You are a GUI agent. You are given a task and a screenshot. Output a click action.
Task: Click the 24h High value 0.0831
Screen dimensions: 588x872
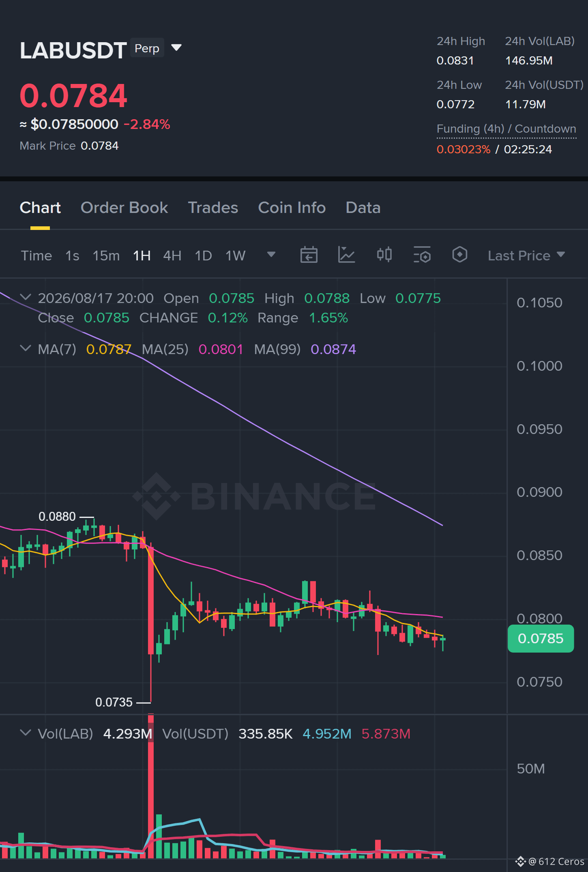(x=455, y=61)
